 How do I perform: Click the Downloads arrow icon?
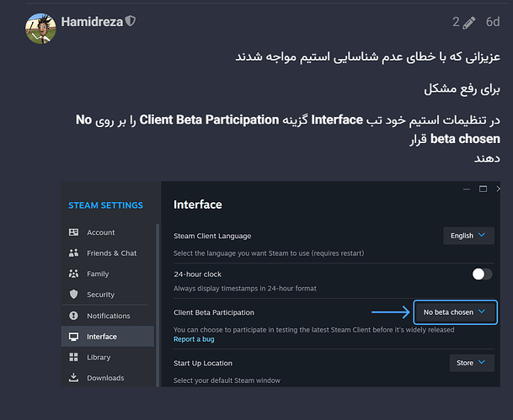point(73,378)
